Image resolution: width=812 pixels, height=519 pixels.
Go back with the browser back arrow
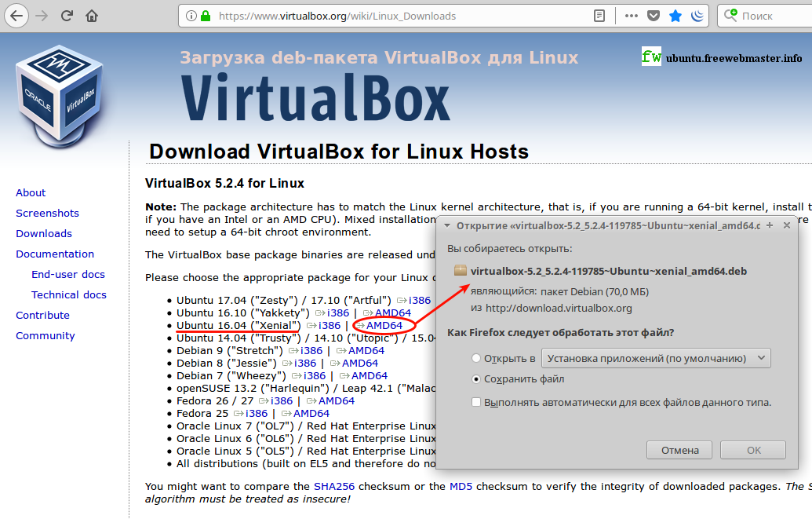click(x=16, y=16)
